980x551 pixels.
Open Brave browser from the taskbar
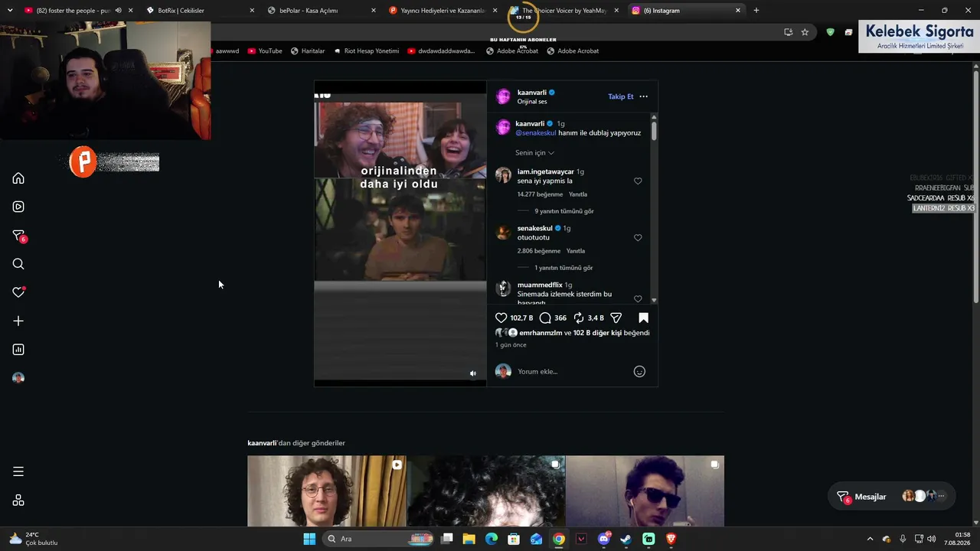pos(671,539)
